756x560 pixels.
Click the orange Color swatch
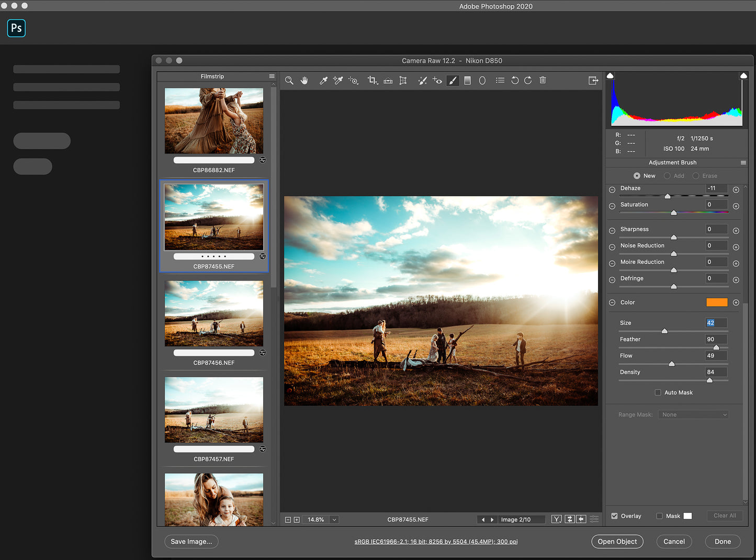click(717, 302)
